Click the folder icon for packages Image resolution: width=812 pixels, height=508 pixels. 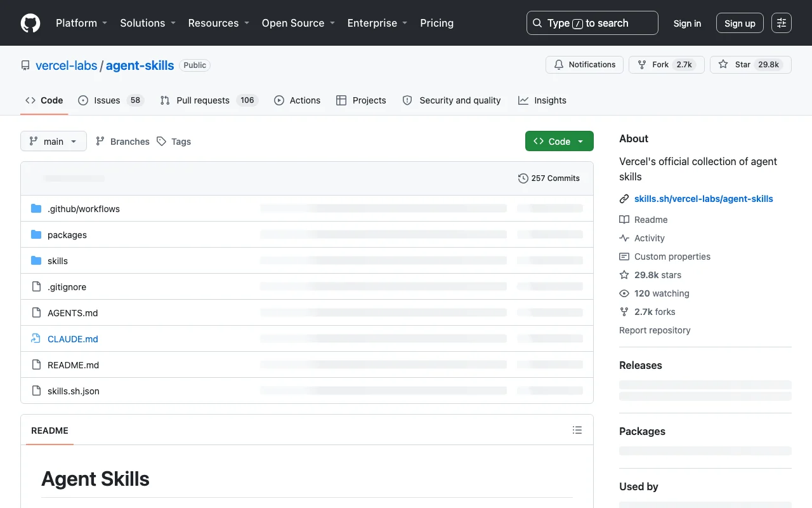tap(36, 234)
